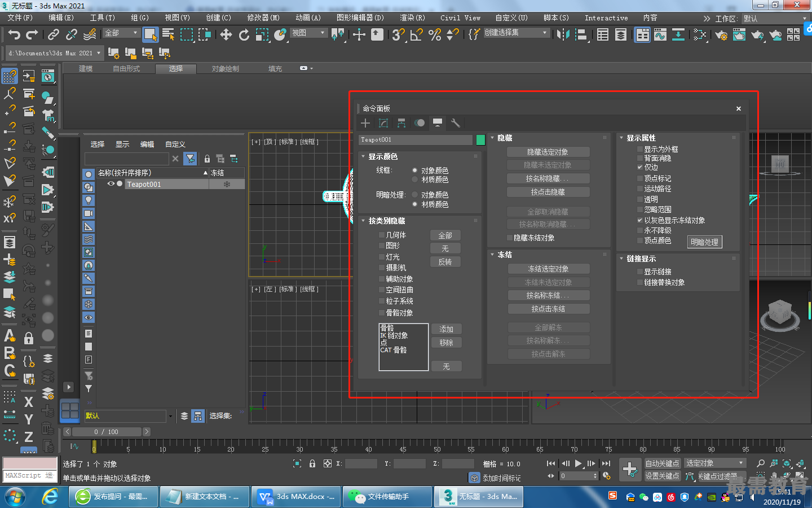Check the 摄影机 category checkbox
Image resolution: width=812 pixels, height=508 pixels.
(x=382, y=268)
